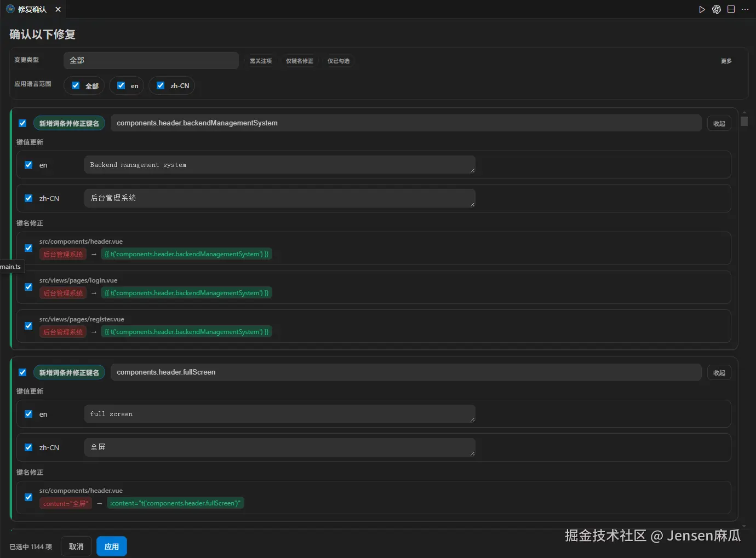The image size is (756, 558).
Task: Uncheck the header.vue fix for content="全屏"
Action: click(28, 497)
